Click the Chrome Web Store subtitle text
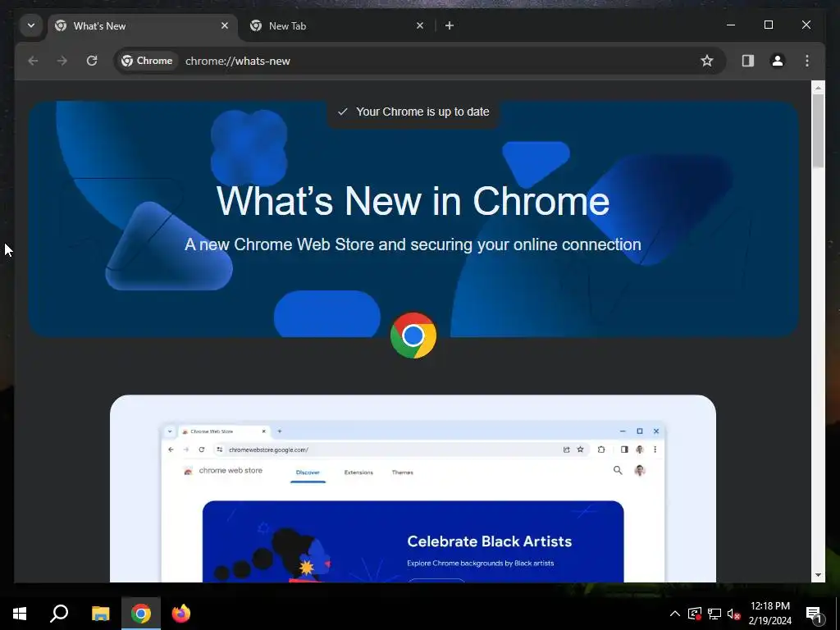Screen dimensions: 840x630 pyautogui.click(x=413, y=244)
